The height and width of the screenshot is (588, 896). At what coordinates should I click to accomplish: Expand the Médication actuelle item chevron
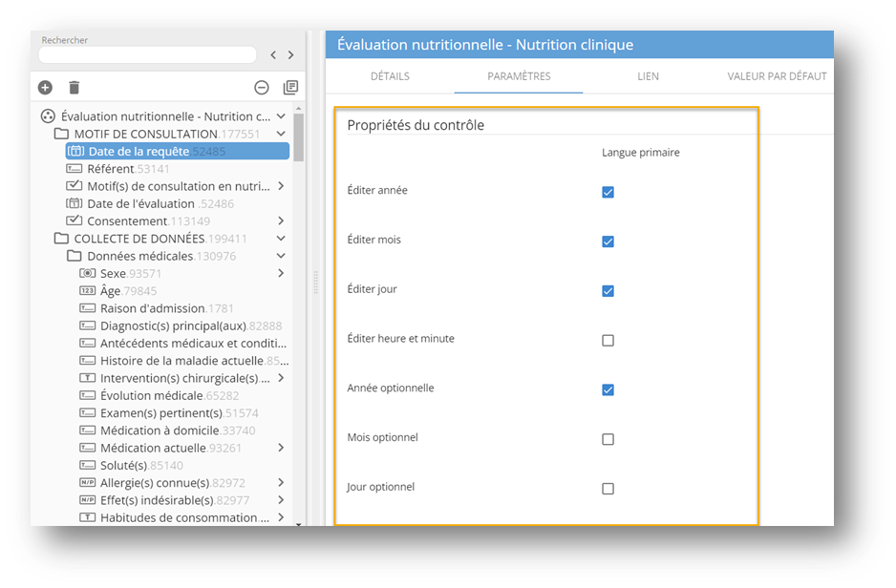coord(281,448)
